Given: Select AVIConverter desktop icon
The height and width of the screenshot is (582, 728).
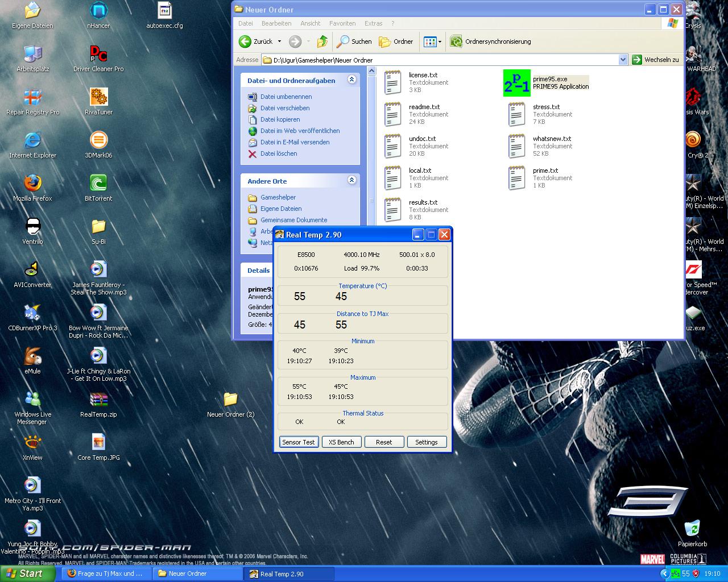Looking at the screenshot, I should pos(32,275).
